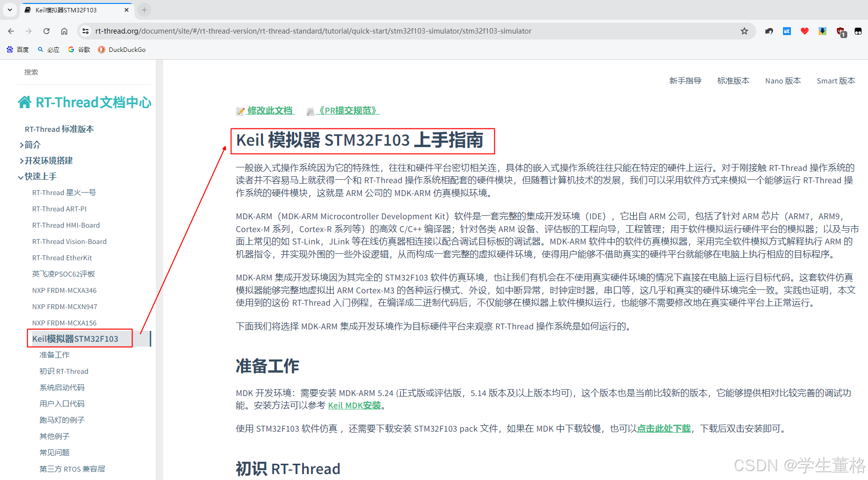Screen dimensions: 868x480
Task: Click the 准备工作 heading in article
Action: click(267, 366)
